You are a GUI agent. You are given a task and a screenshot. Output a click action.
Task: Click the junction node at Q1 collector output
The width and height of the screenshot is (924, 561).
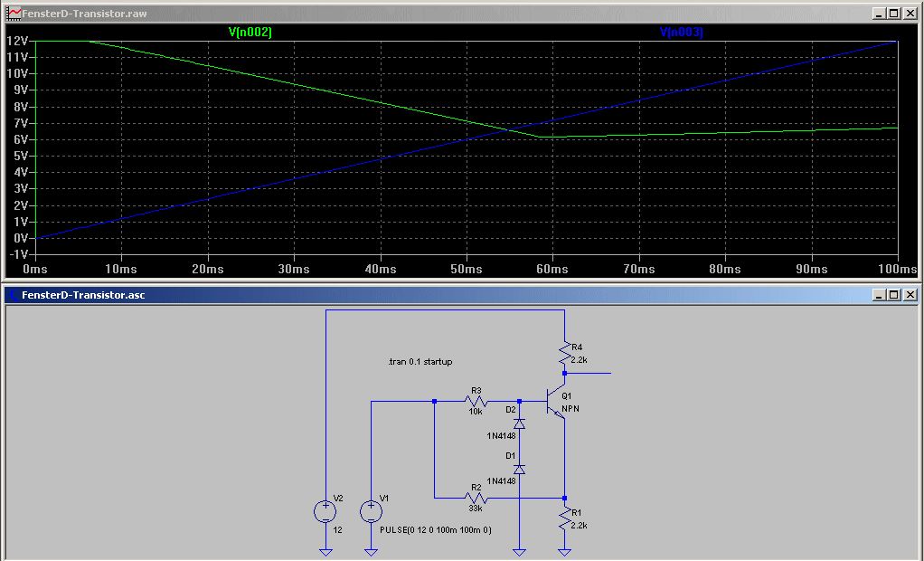pyautogui.click(x=564, y=374)
